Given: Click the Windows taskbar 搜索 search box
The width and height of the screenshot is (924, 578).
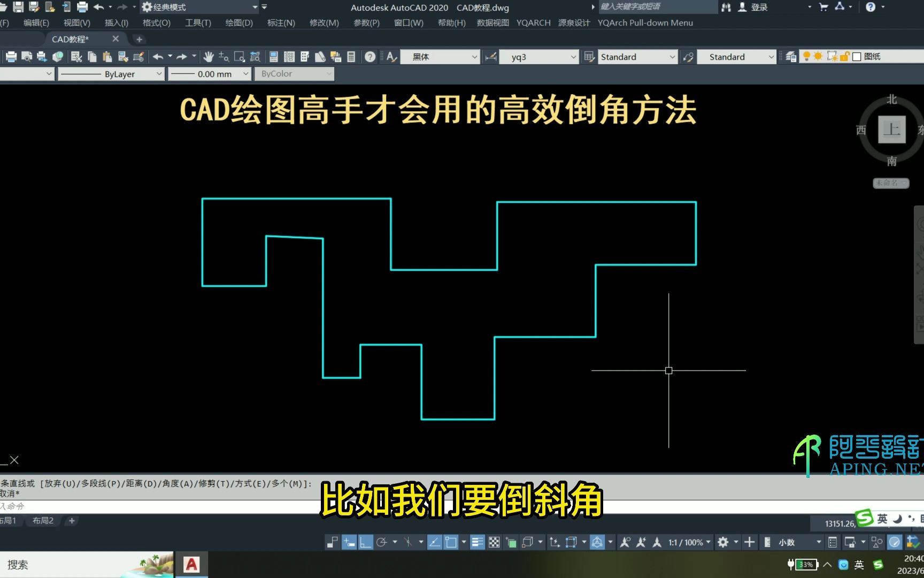Looking at the screenshot, I should coord(86,565).
